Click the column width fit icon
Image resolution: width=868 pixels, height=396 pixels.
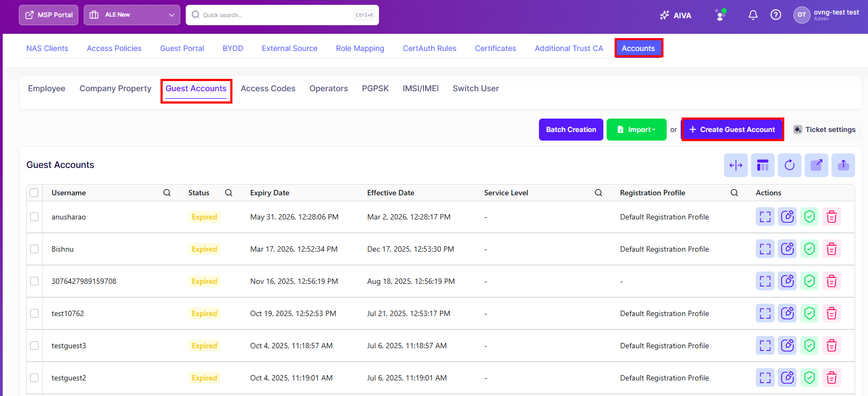pyautogui.click(x=736, y=165)
